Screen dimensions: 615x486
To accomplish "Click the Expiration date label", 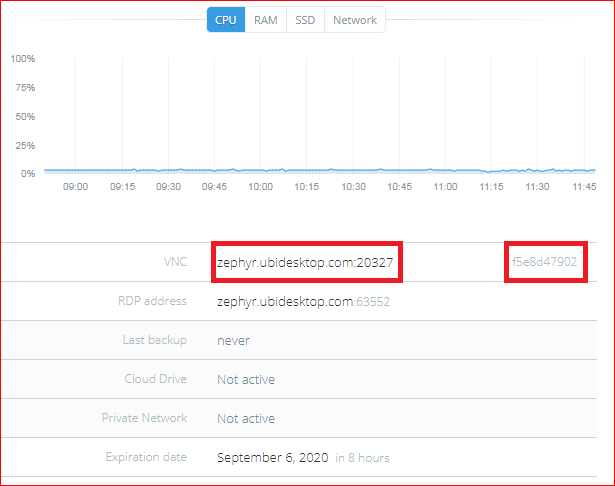I will (146, 457).
